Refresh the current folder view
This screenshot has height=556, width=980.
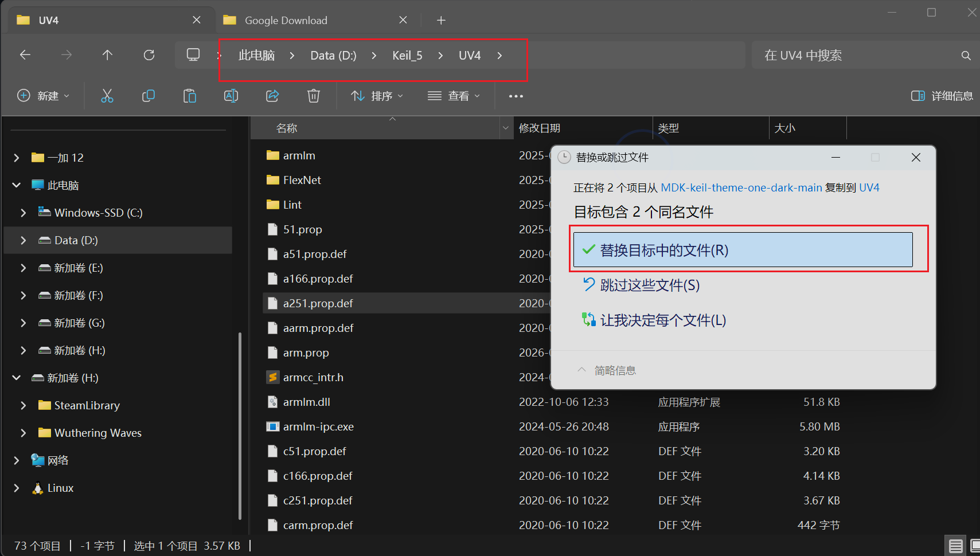click(149, 55)
